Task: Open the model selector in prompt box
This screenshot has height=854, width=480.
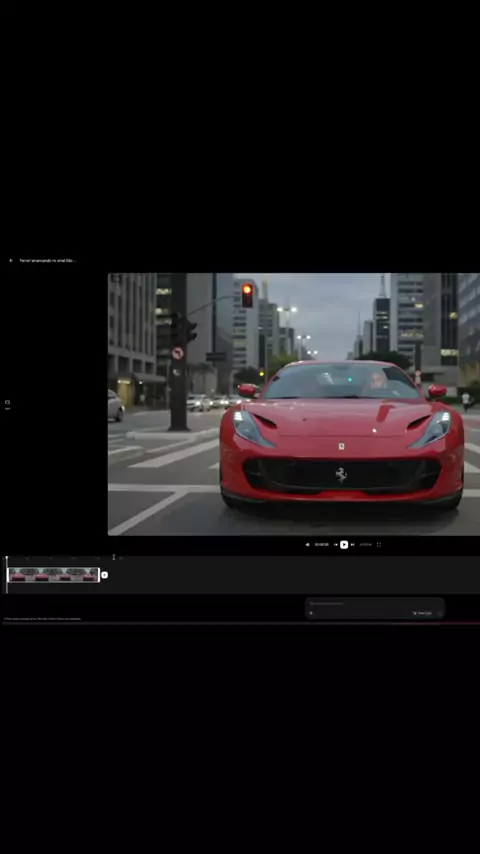Action: [x=422, y=613]
